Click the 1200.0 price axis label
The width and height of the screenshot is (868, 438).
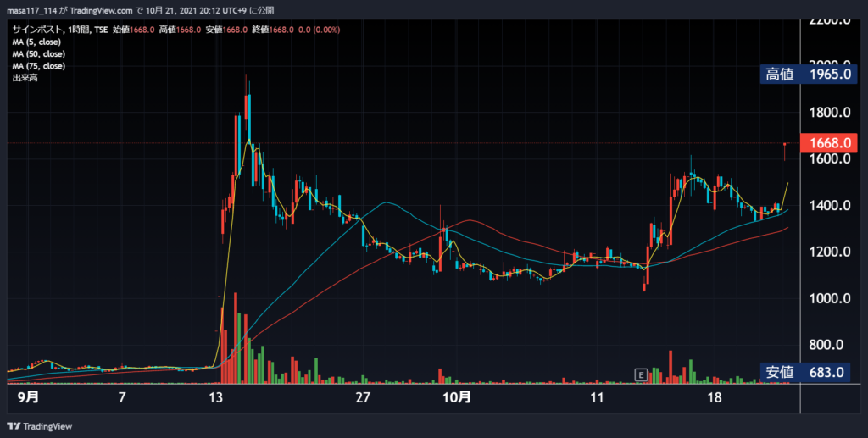click(x=830, y=252)
